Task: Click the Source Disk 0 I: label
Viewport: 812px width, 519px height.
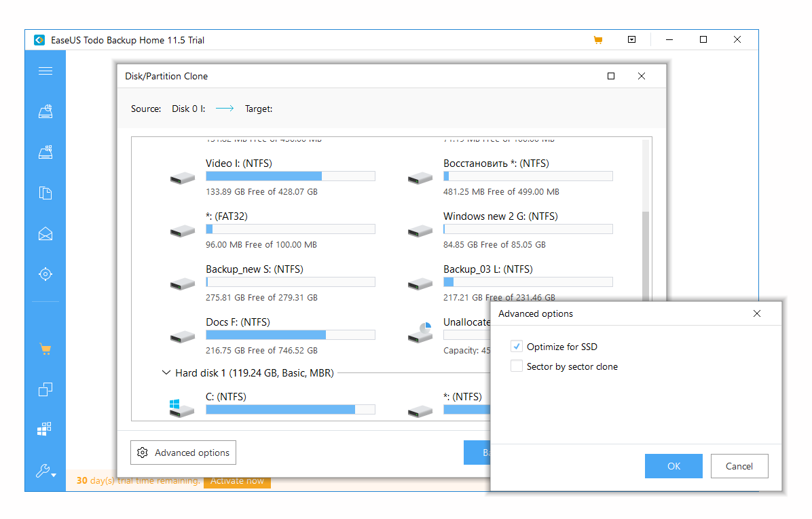Action: click(x=189, y=109)
